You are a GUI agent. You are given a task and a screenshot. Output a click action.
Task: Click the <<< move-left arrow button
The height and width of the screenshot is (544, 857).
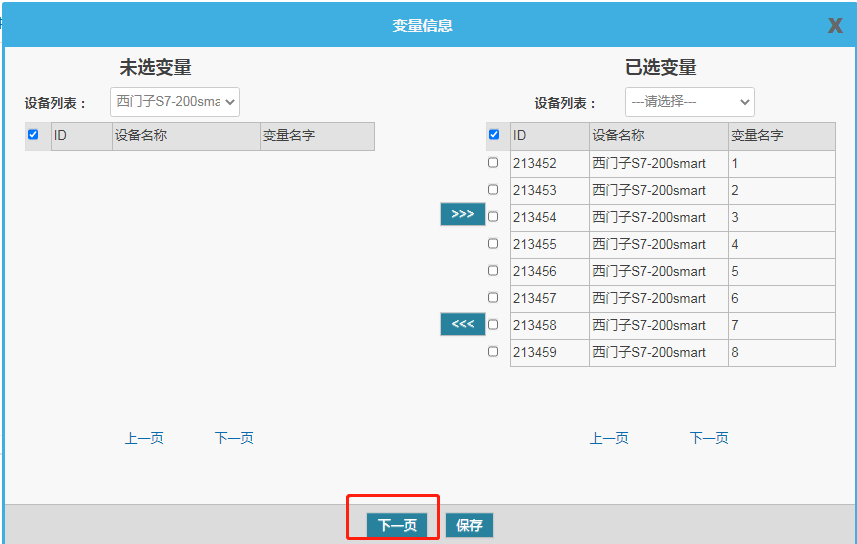(x=462, y=324)
